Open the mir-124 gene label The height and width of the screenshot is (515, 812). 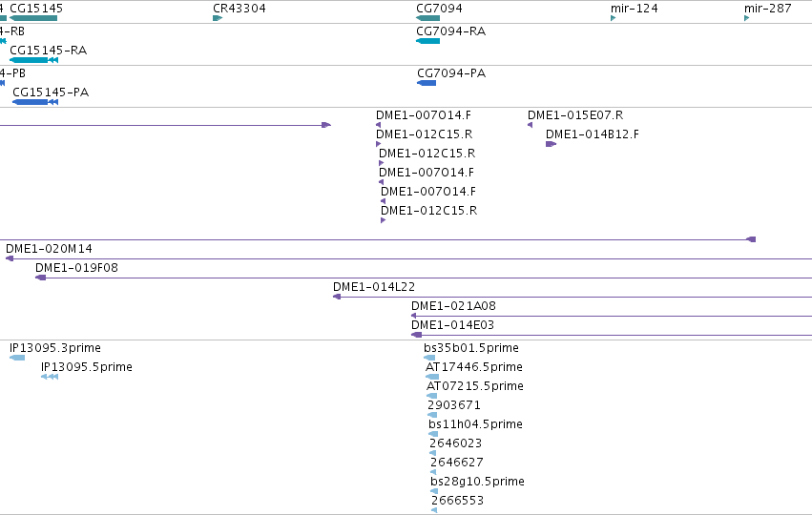[x=634, y=9]
